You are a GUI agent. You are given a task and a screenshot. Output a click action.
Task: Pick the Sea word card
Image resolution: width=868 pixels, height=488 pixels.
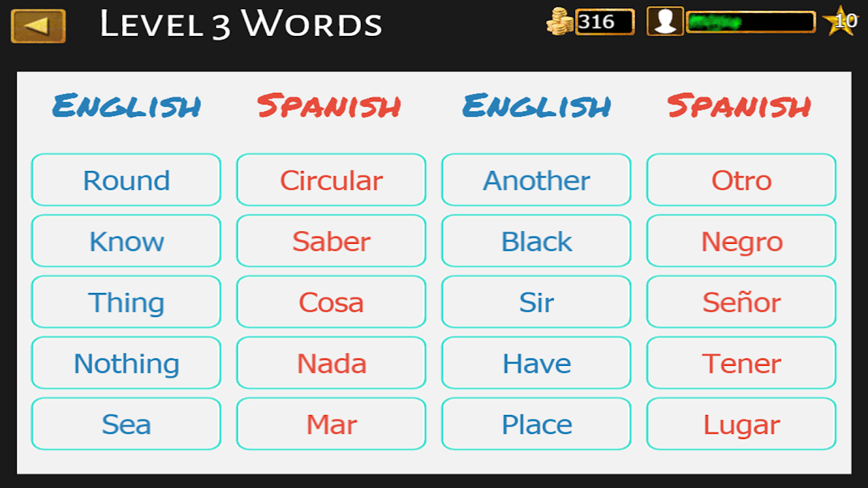tap(126, 423)
